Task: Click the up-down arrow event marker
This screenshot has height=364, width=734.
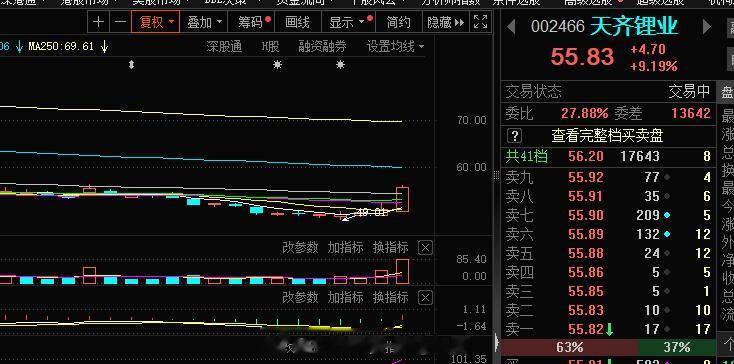Action: point(131,65)
